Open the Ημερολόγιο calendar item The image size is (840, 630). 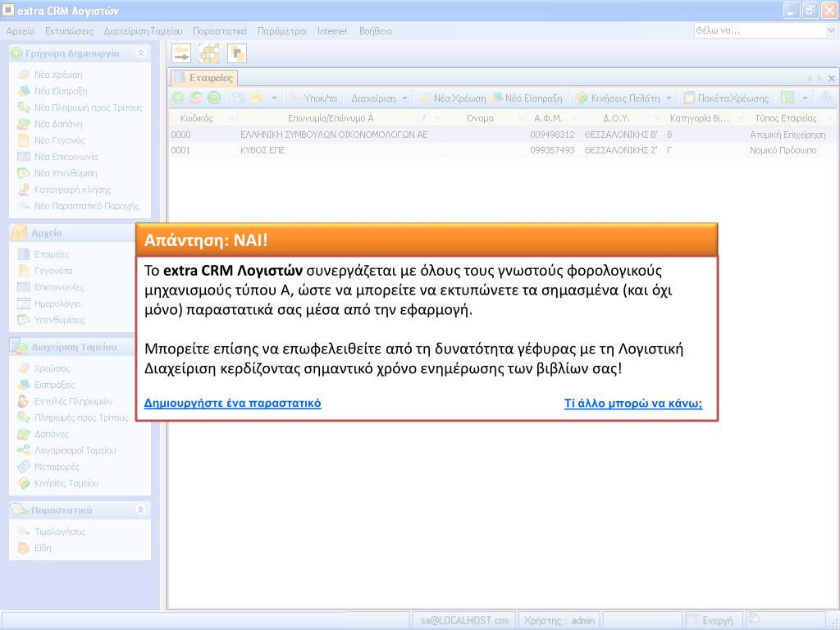[49, 304]
